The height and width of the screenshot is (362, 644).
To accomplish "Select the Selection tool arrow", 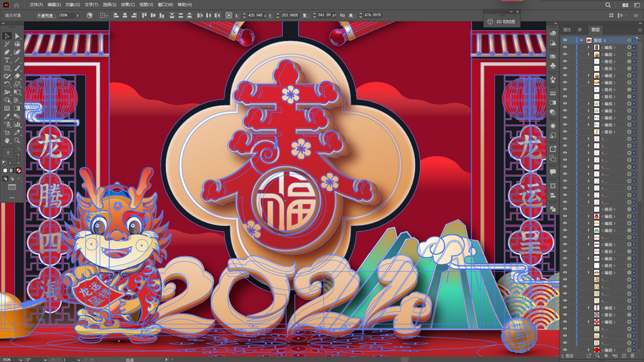I will pos(7,36).
